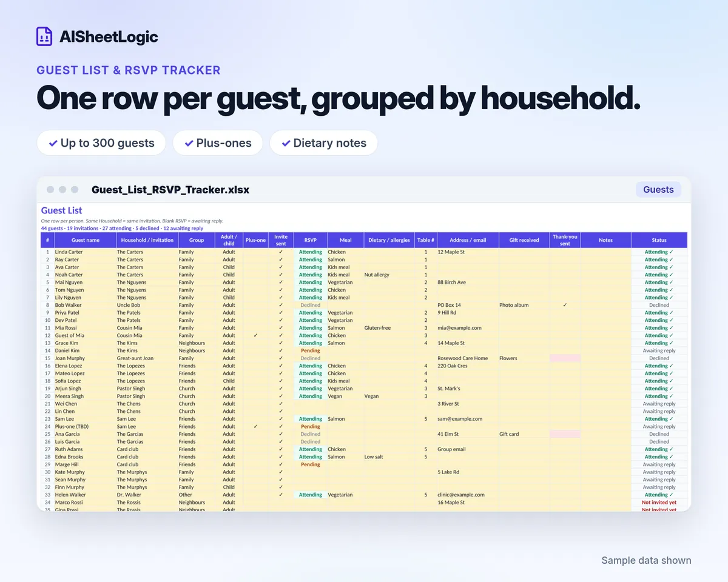Viewport: 728px width, 582px height.
Task: Click the guest summary line under Guest List
Action: tap(122, 229)
